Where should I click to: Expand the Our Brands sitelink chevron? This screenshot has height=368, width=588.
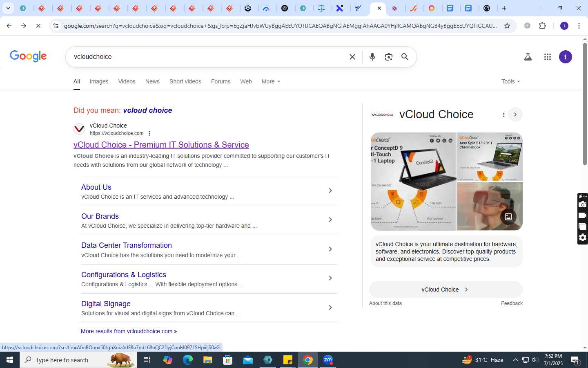(330, 220)
